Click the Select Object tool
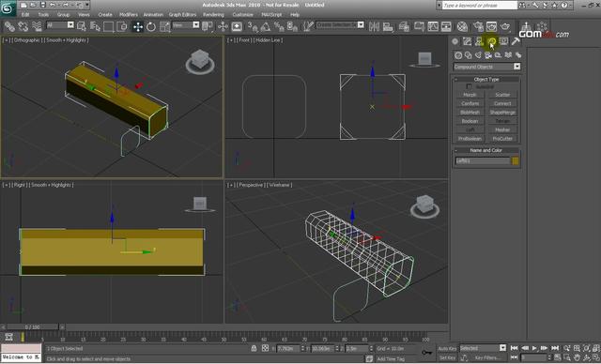The width and height of the screenshot is (601, 364). 82,26
